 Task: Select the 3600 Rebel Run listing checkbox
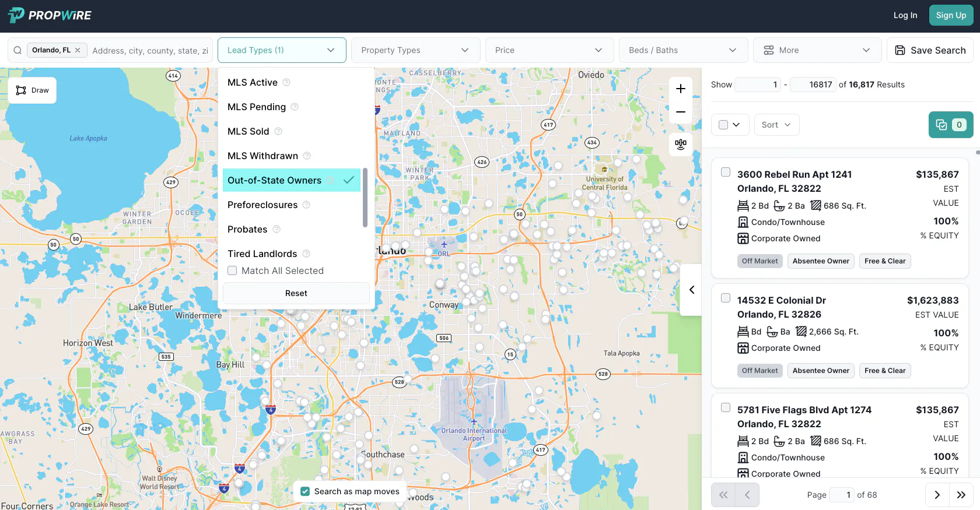[726, 172]
